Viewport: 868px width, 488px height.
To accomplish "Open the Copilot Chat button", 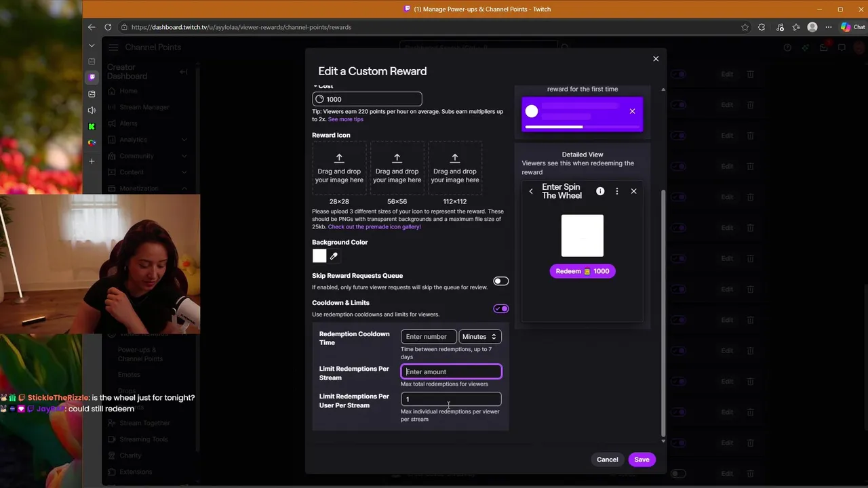I will pos(853,27).
